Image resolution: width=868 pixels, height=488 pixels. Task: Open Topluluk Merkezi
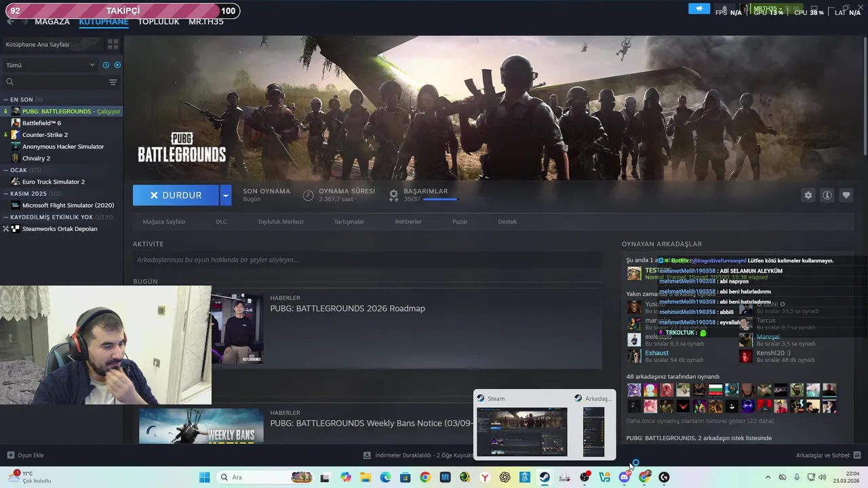(x=280, y=222)
